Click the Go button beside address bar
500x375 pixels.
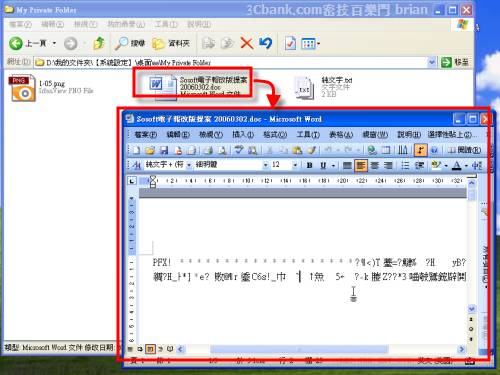[x=455, y=62]
